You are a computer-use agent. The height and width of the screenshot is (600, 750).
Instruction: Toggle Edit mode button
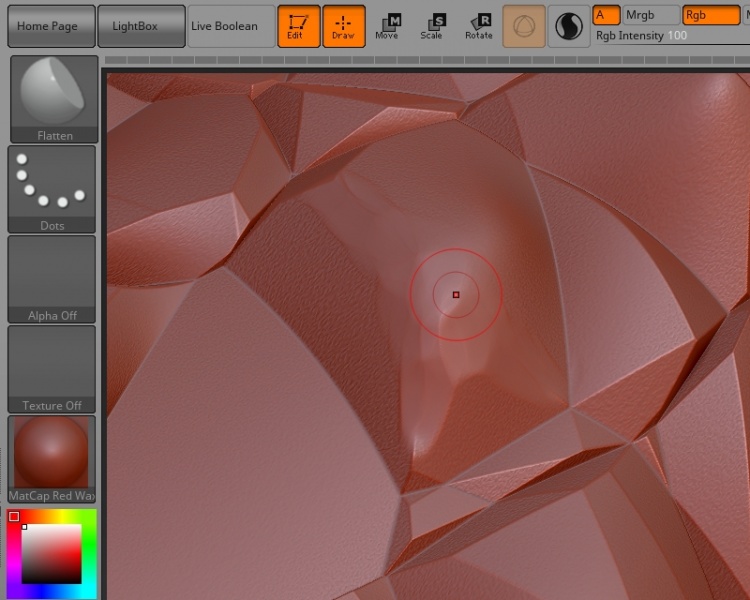(x=298, y=26)
